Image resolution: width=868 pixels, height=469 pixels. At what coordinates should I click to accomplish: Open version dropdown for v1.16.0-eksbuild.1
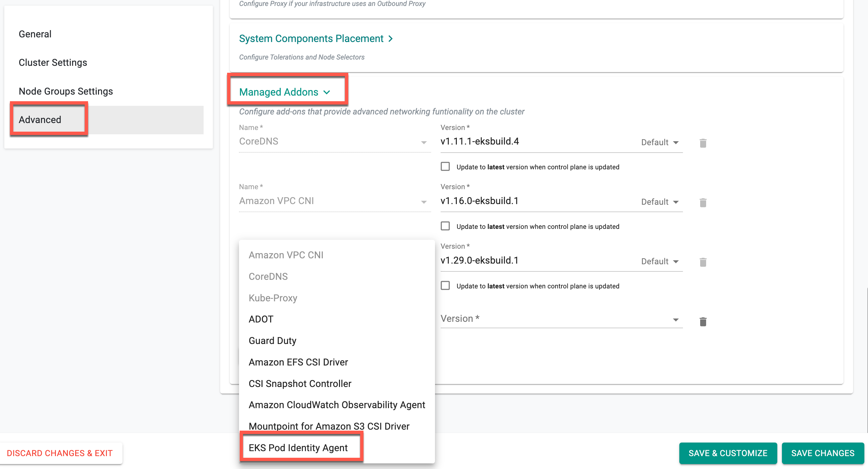[x=660, y=202]
